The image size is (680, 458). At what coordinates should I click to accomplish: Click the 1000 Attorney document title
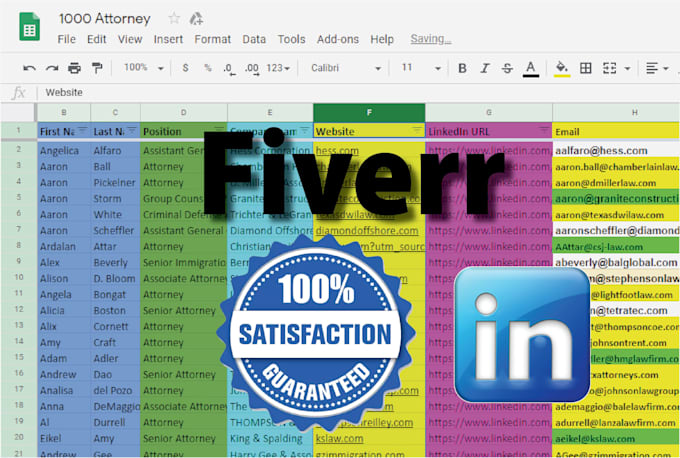click(x=105, y=19)
